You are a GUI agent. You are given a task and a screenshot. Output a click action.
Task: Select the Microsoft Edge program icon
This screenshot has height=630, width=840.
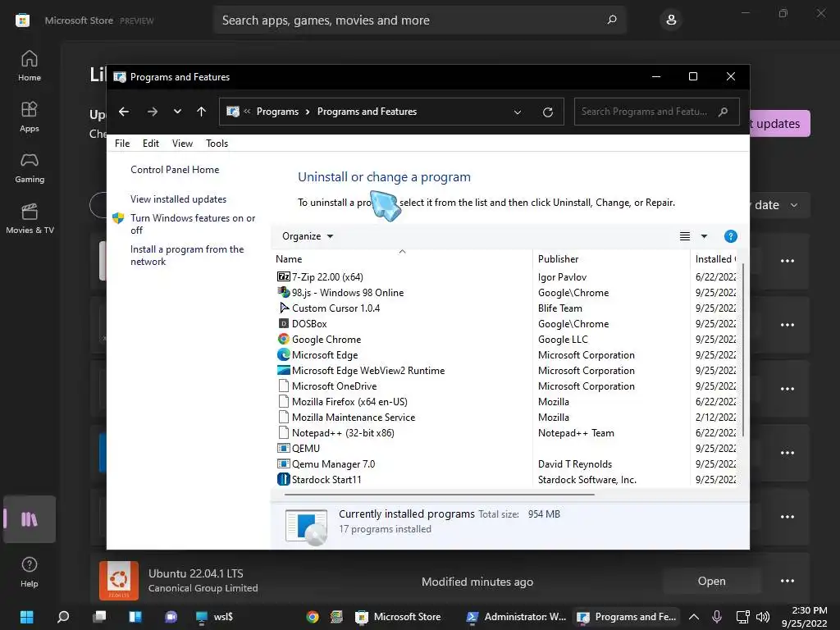[x=283, y=354]
